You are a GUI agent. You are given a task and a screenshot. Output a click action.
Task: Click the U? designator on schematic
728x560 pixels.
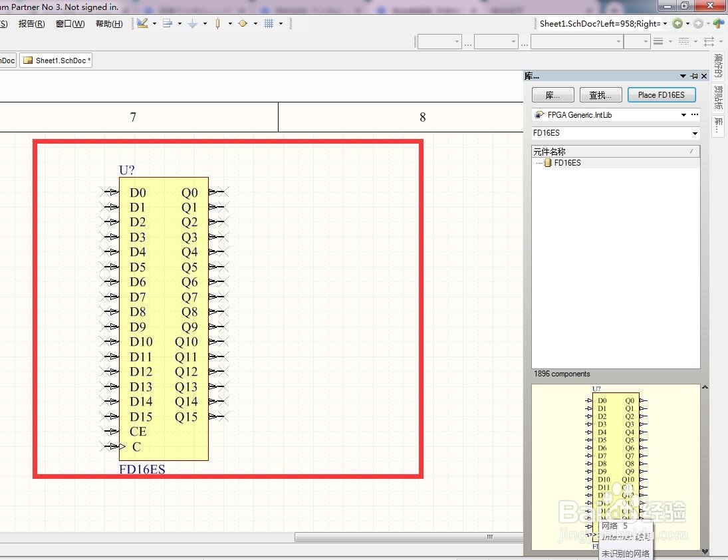[x=127, y=170]
